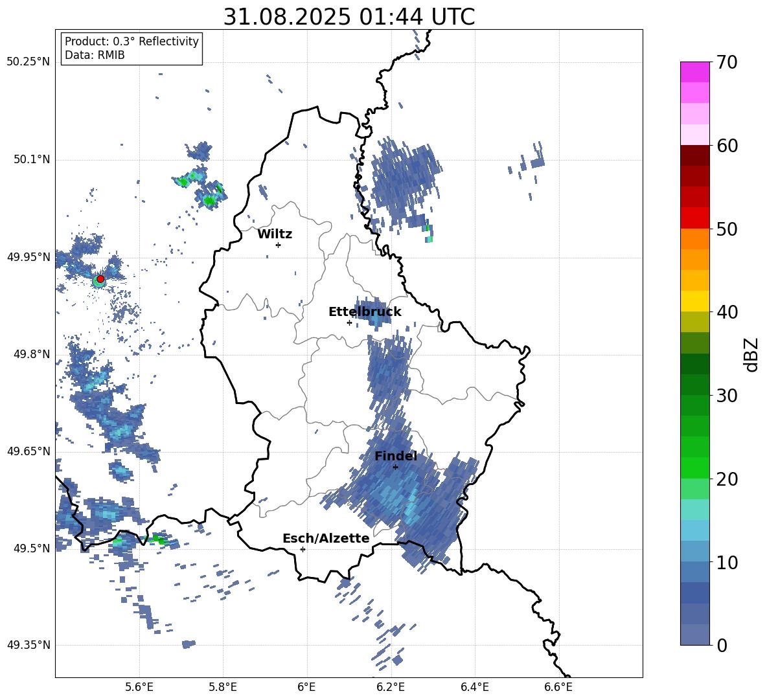767x700 pixels.
Task: Click the timestamp title 31.08.2025 01:44 UTC
Action: point(349,17)
